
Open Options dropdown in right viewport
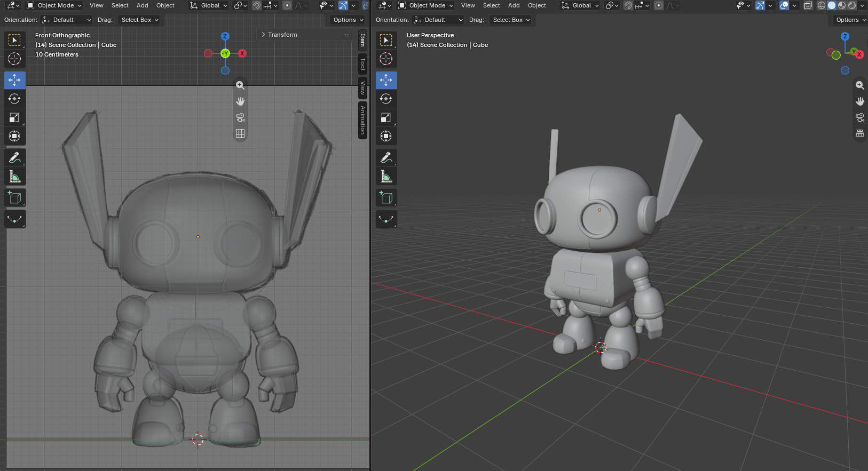click(850, 20)
